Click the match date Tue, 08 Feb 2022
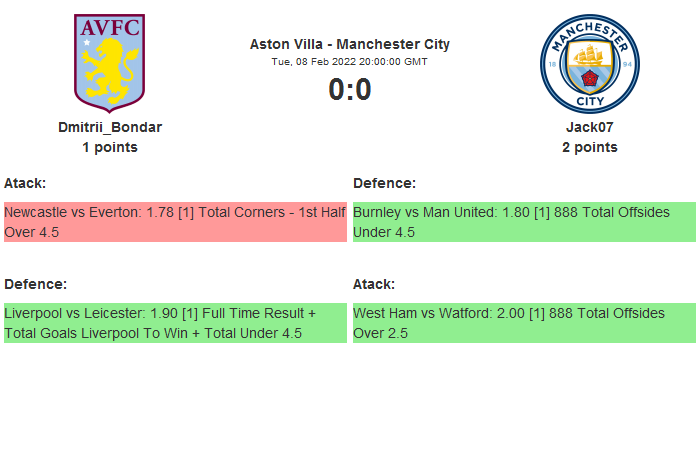This screenshot has height=460, width=700. (x=349, y=62)
